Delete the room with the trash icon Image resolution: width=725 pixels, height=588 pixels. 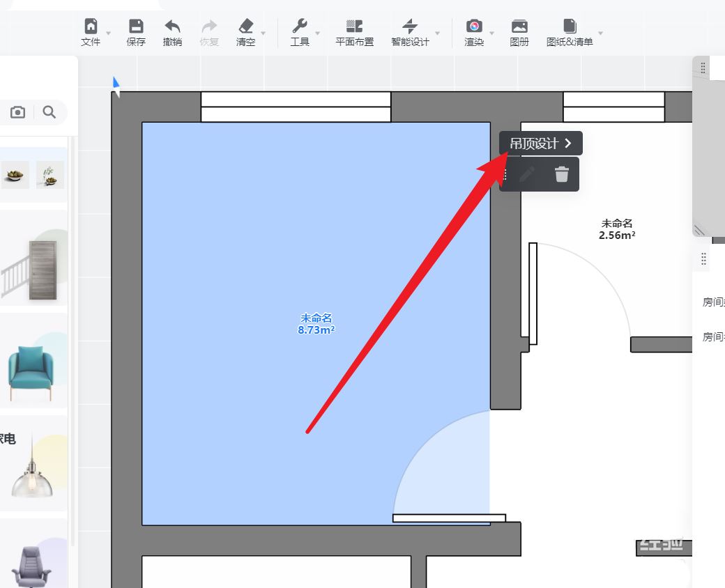561,174
